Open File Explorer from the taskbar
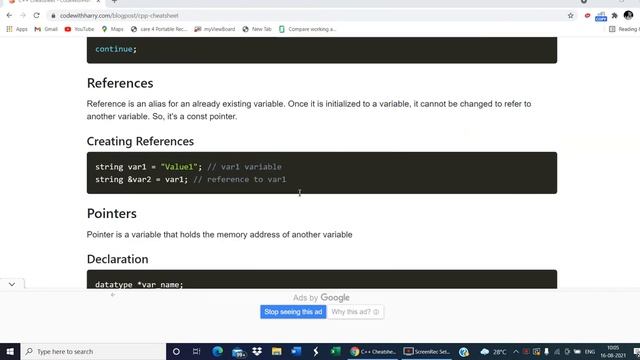640x360 pixels. pyautogui.click(x=276, y=351)
